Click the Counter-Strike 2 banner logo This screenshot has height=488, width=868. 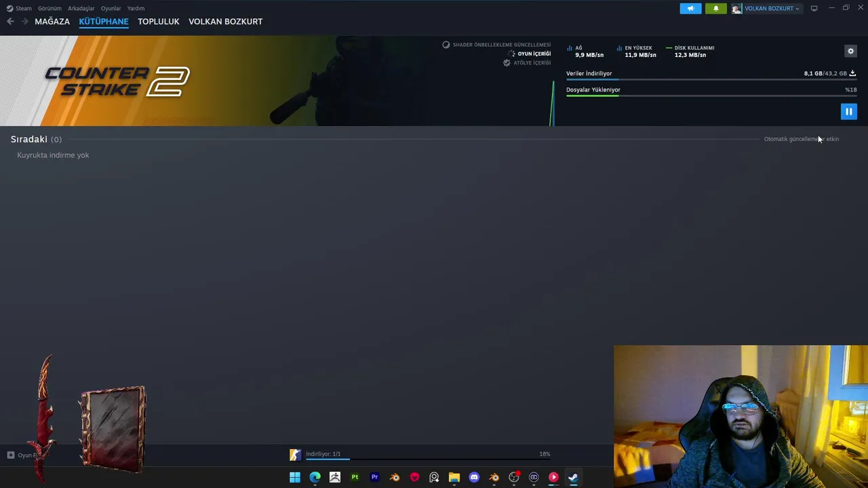point(117,81)
